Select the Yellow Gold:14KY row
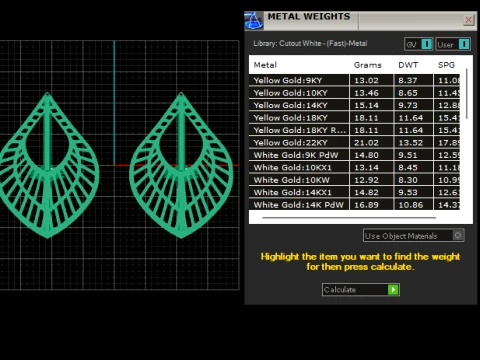 click(x=354, y=105)
